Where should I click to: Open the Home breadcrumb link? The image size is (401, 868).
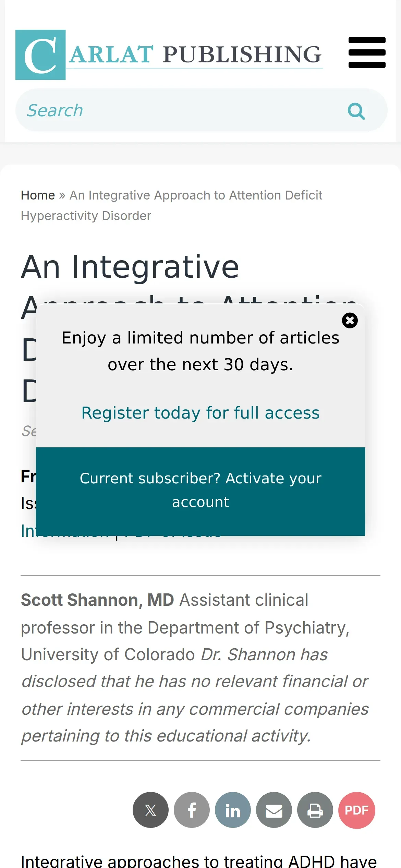point(38,195)
